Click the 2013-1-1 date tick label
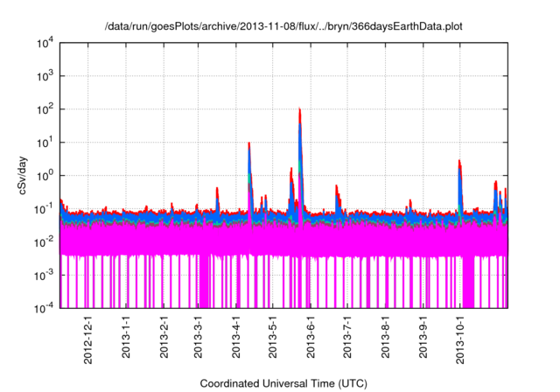This screenshot has width=560, height=392. tap(126, 337)
